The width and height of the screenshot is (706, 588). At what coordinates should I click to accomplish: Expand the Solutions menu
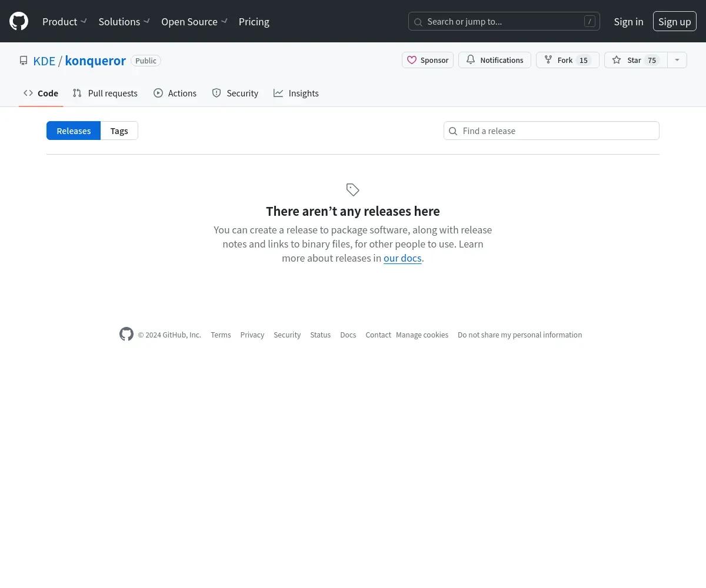[124, 22]
